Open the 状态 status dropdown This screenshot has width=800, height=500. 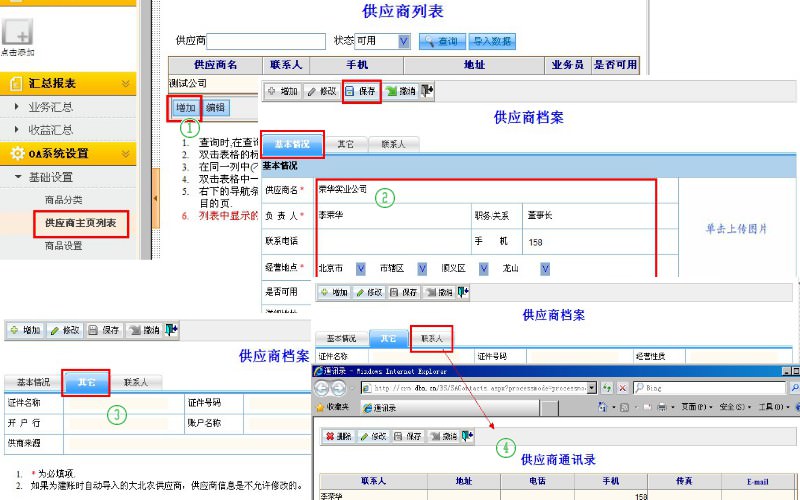404,41
